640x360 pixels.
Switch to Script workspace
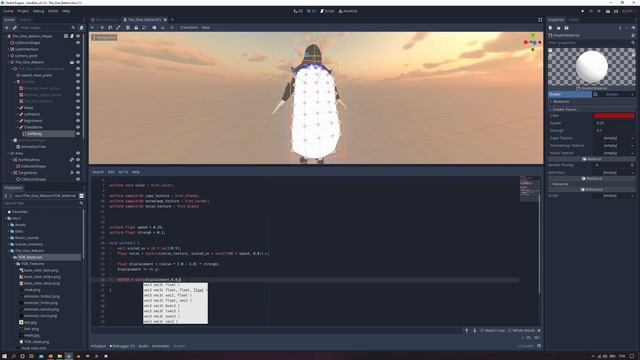click(327, 11)
